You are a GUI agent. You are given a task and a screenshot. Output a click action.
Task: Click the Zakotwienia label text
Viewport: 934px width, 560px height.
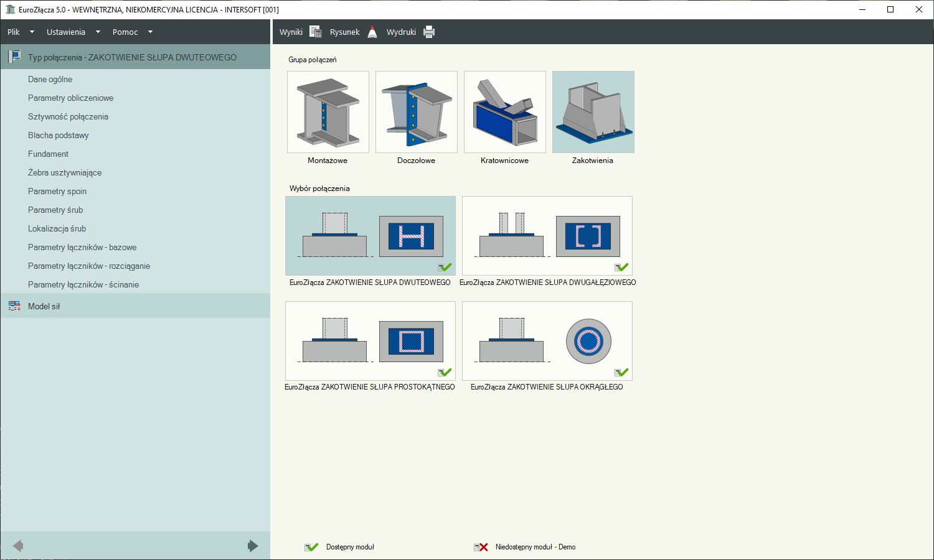pos(593,161)
